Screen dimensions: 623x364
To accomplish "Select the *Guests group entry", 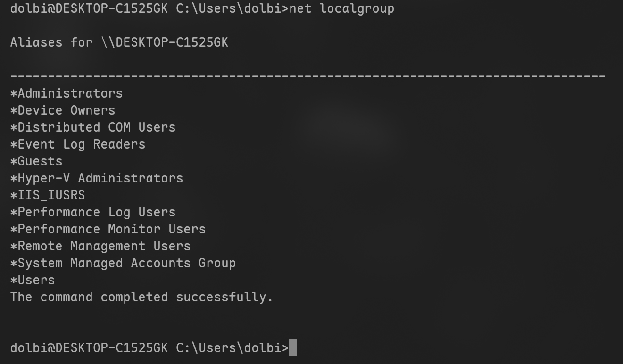I will [36, 161].
